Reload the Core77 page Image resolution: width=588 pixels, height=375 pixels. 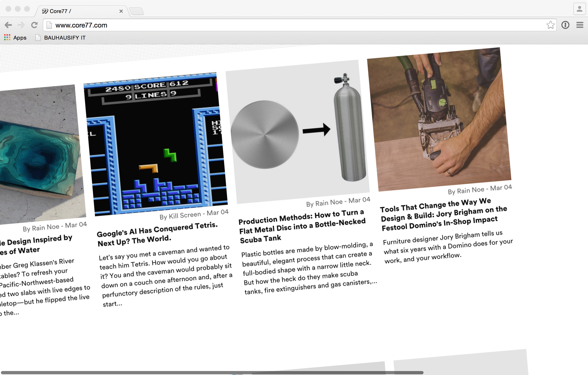[x=34, y=25]
